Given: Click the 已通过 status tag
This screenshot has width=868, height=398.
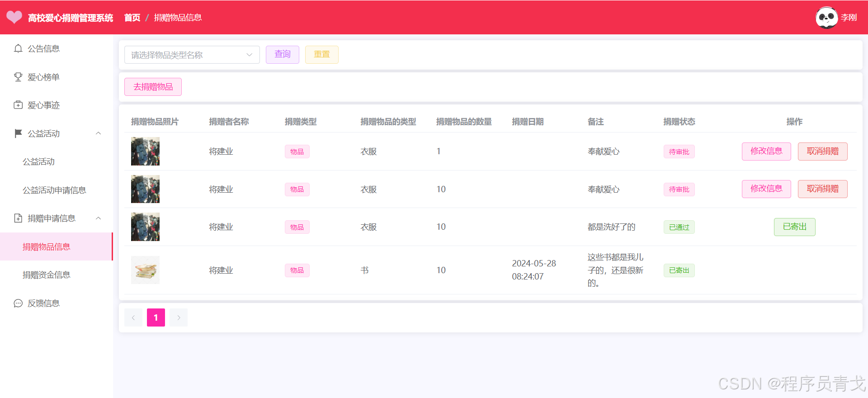Looking at the screenshot, I should pos(679,227).
